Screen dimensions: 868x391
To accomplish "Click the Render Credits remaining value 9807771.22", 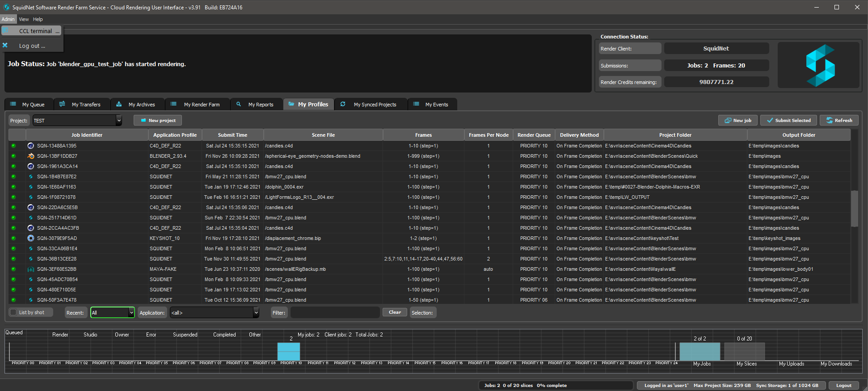I will 716,82.
